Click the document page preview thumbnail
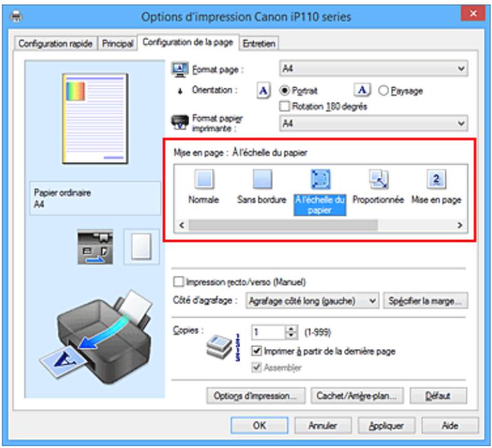The image size is (492, 448). (95, 118)
